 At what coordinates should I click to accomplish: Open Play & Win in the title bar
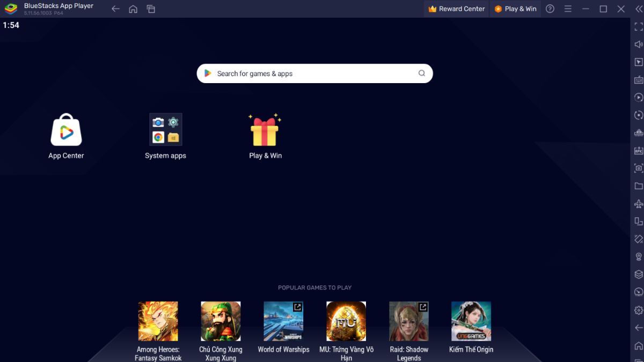[515, 9]
